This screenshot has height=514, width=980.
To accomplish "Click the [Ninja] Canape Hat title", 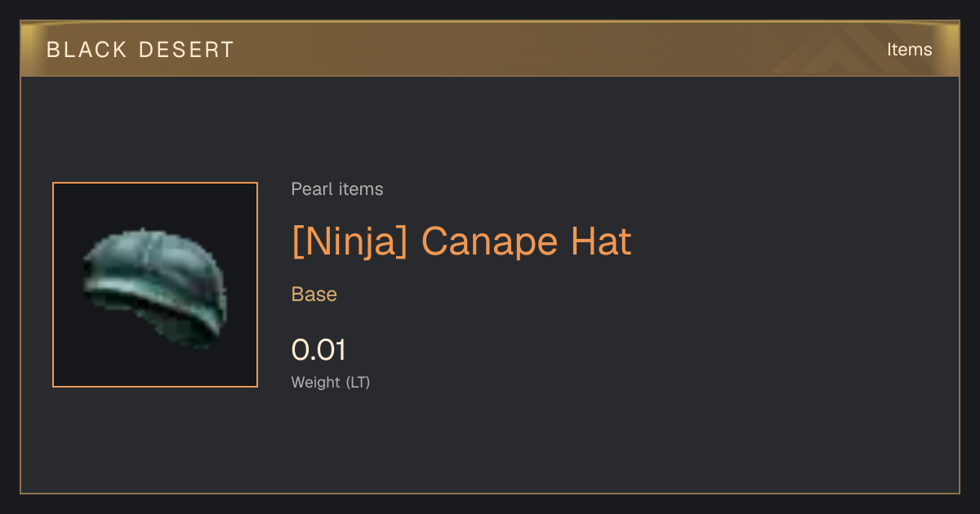I will tap(461, 241).
